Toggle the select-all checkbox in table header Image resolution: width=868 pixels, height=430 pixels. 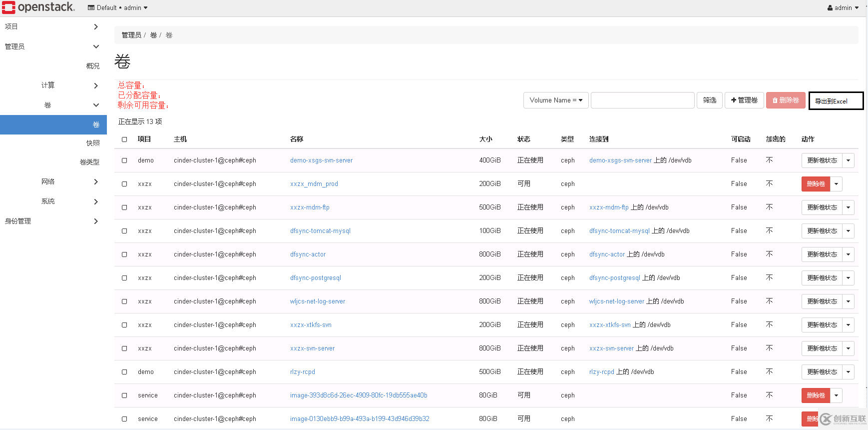point(124,139)
